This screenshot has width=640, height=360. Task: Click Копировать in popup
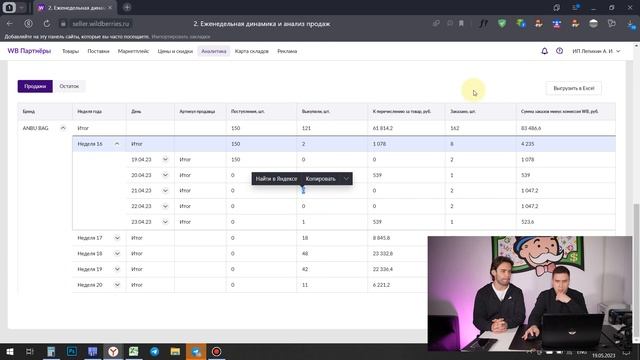coord(320,179)
